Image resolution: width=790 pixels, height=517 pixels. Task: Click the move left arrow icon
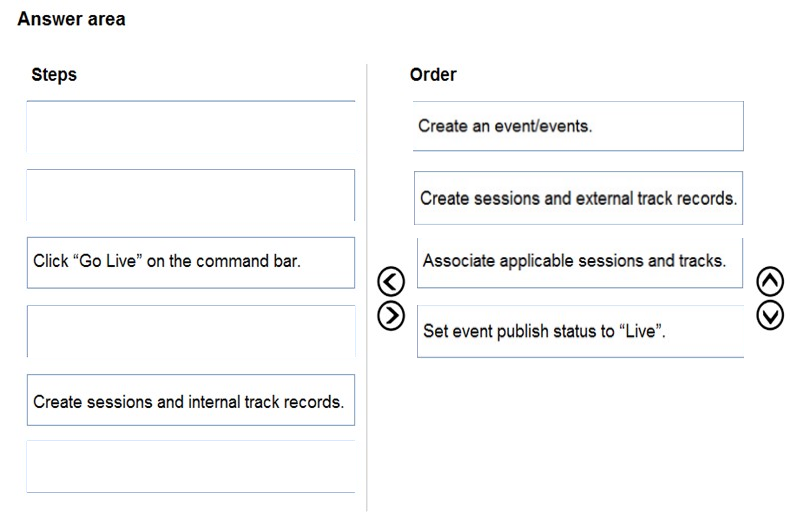pyautogui.click(x=390, y=281)
